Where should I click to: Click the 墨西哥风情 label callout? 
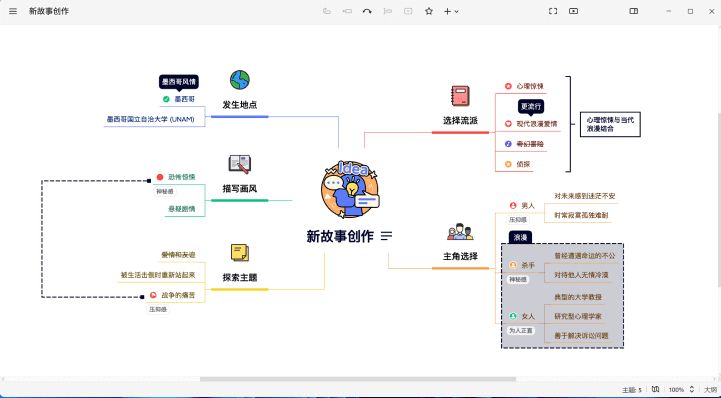[179, 82]
